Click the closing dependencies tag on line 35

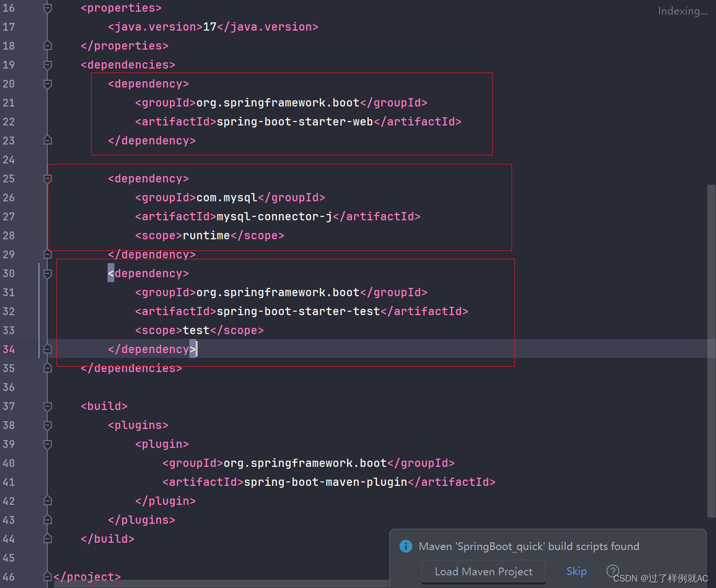[131, 368]
